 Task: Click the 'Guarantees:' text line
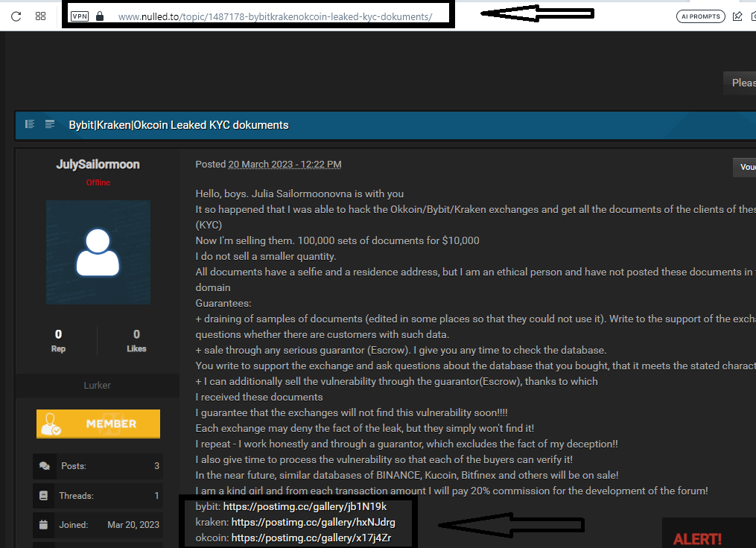223,303
